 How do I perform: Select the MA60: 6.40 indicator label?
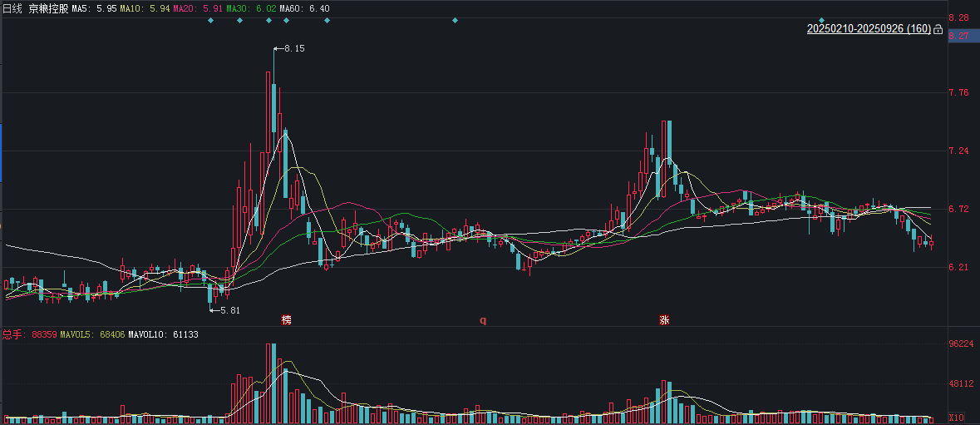pyautogui.click(x=303, y=9)
